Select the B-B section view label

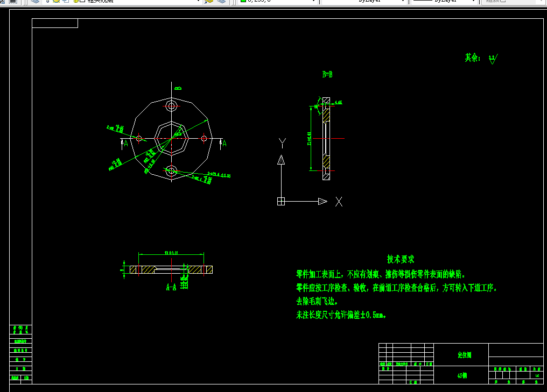pyautogui.click(x=327, y=74)
